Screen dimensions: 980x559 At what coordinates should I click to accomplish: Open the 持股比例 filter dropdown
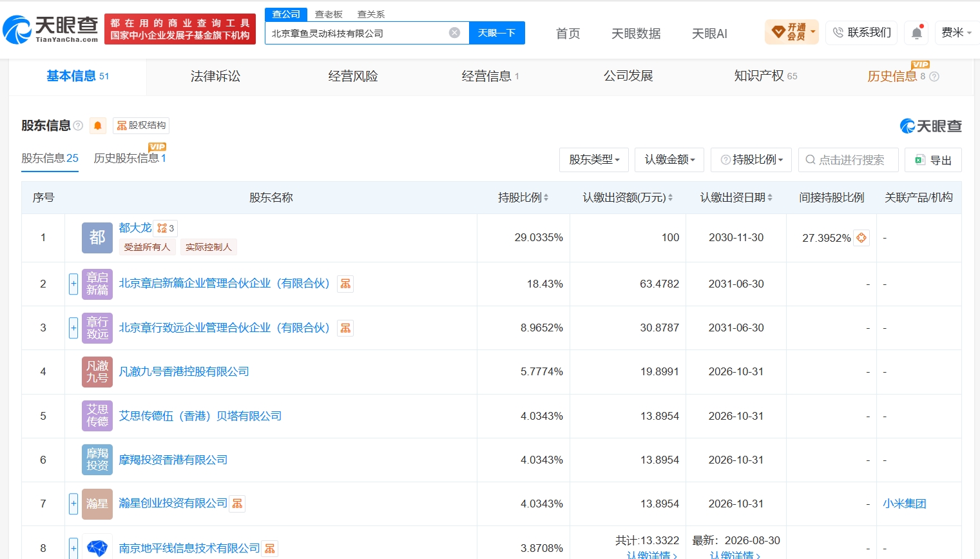(751, 160)
